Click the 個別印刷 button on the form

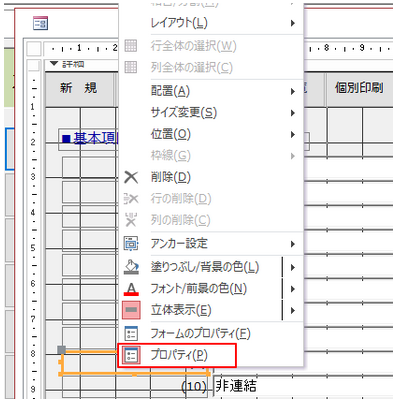click(x=359, y=89)
